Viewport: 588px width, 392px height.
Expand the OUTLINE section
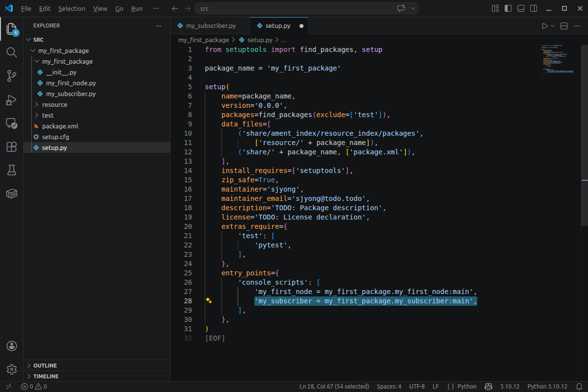coord(97,366)
